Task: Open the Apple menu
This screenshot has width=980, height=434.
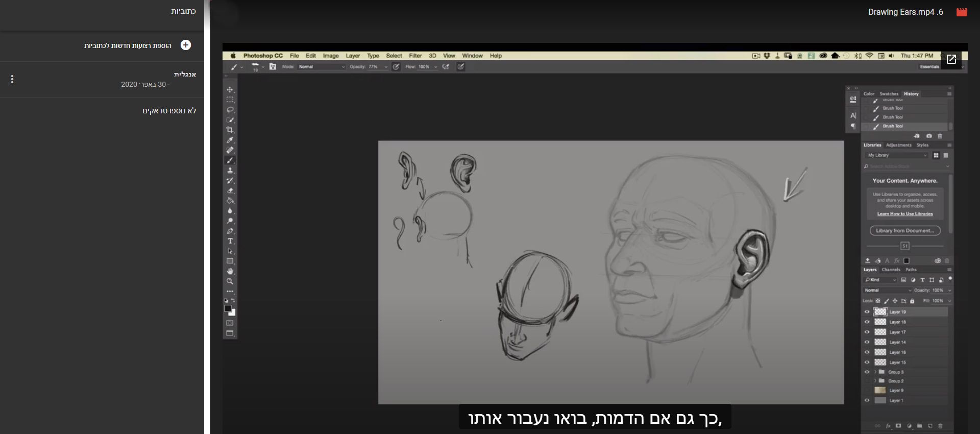Action: (233, 56)
